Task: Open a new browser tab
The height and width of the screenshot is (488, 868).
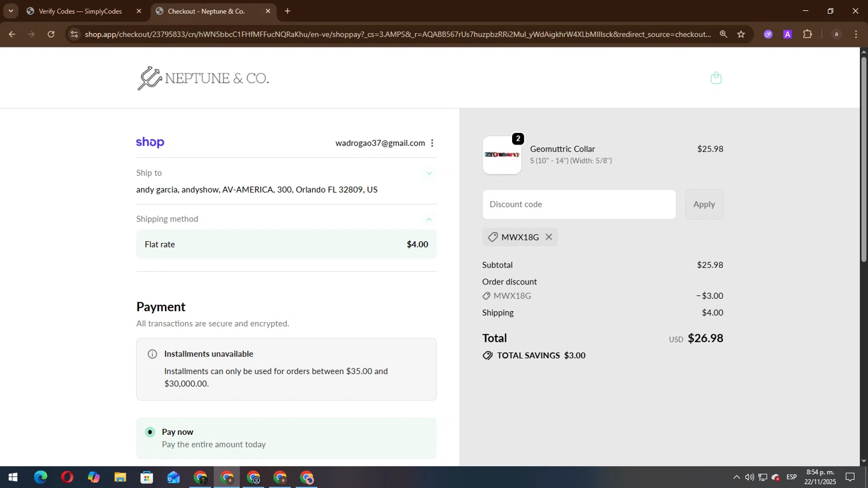Action: 288,11
